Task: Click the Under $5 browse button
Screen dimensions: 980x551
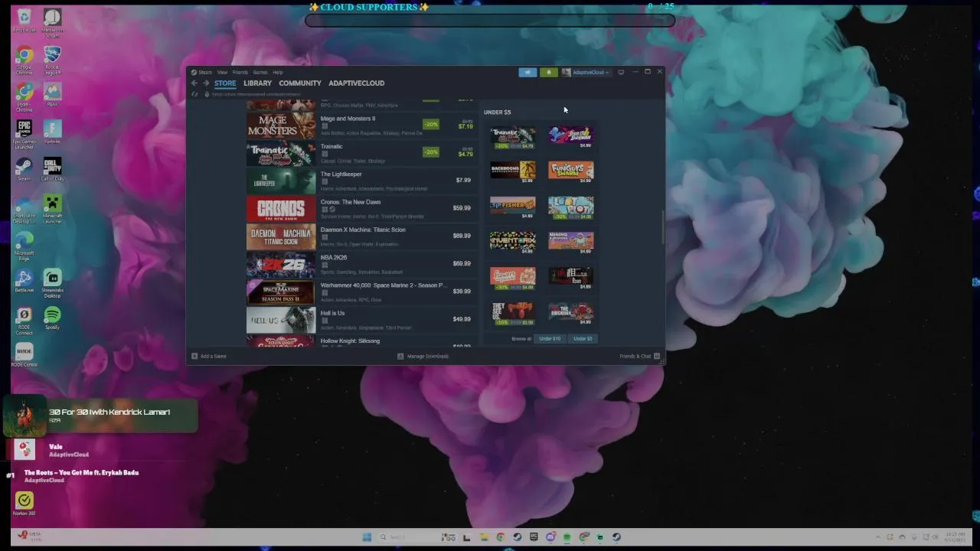Action: (583, 338)
